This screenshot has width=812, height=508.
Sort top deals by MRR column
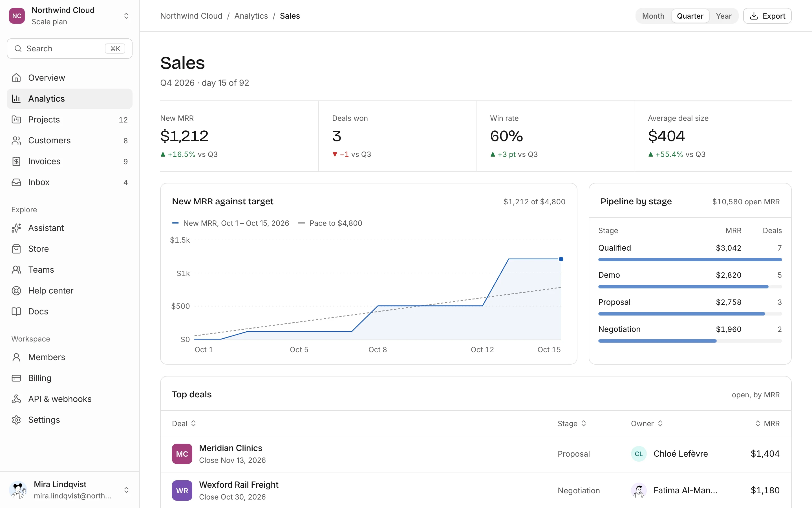[x=767, y=423]
